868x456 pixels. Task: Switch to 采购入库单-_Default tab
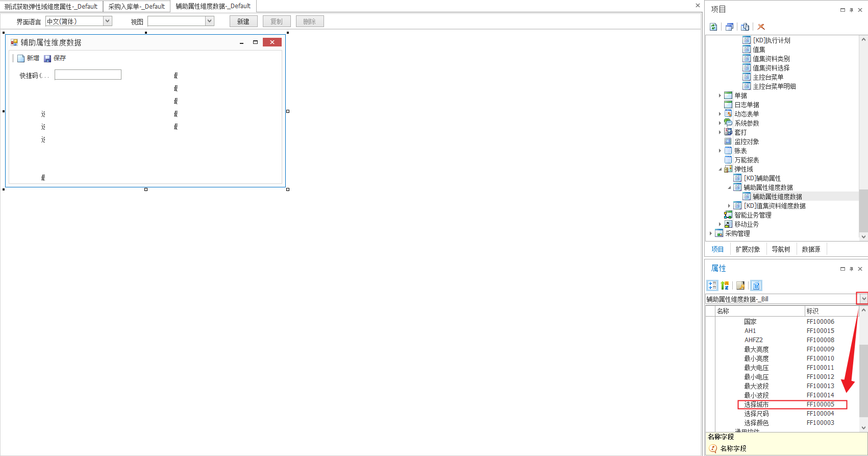pos(136,7)
